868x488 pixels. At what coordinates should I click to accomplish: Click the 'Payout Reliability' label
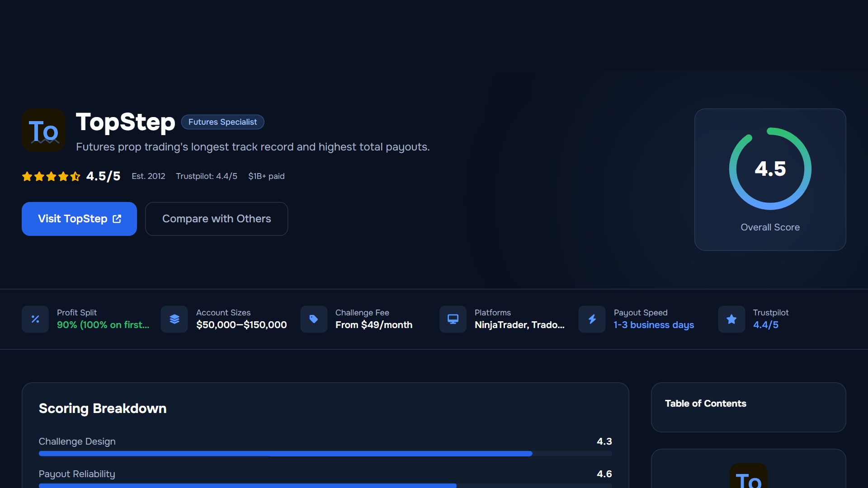[77, 474]
